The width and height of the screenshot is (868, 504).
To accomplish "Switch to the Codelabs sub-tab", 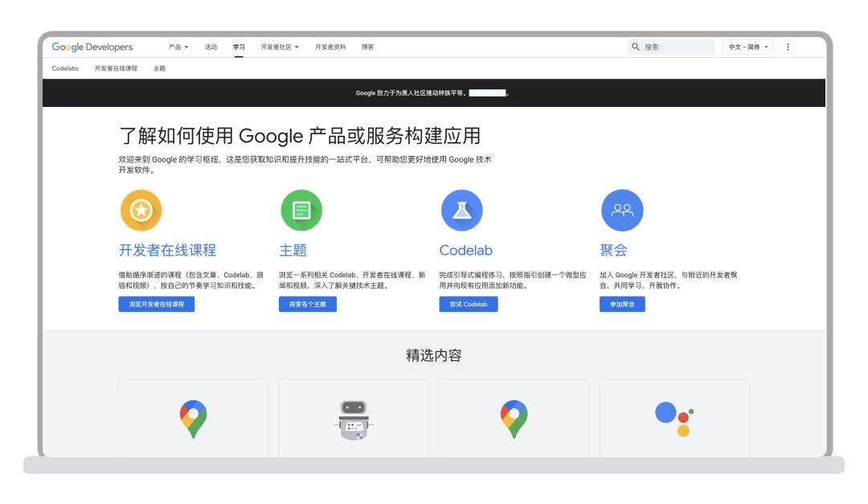I will 65,68.
